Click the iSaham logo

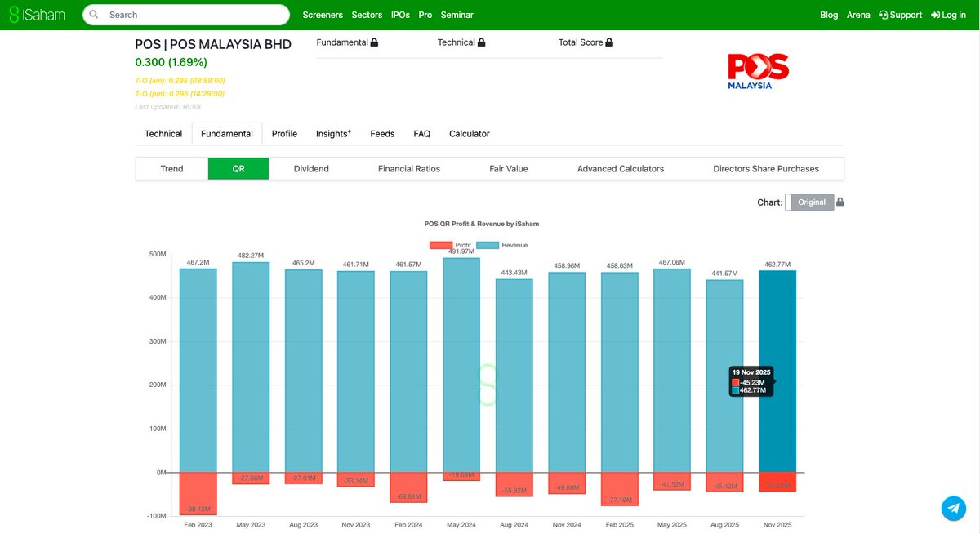pos(37,15)
